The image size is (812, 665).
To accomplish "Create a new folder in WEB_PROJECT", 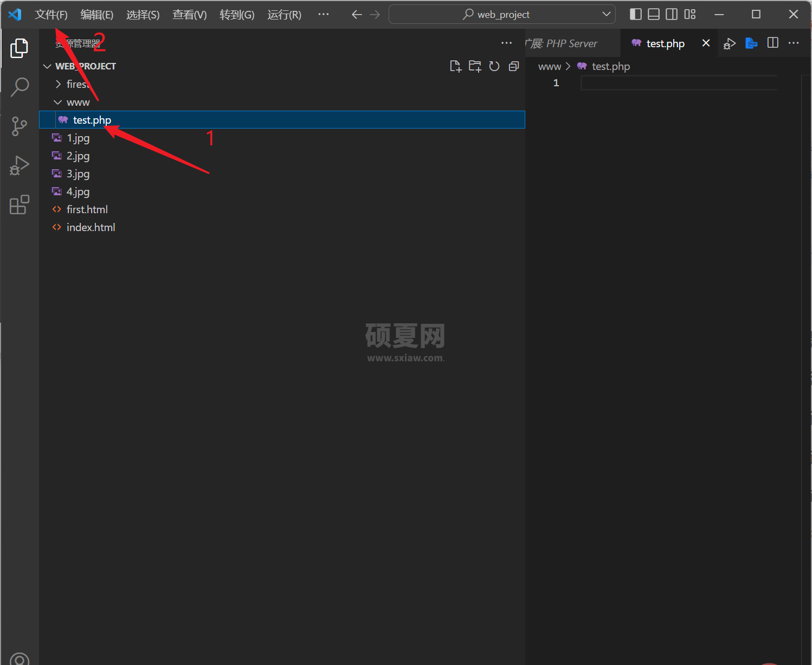I will click(475, 66).
